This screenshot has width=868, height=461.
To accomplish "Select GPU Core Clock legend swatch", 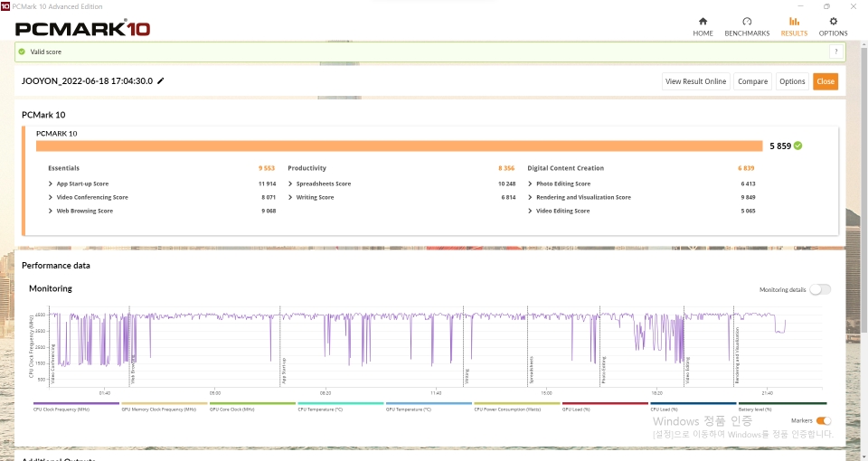I will pyautogui.click(x=252, y=403).
